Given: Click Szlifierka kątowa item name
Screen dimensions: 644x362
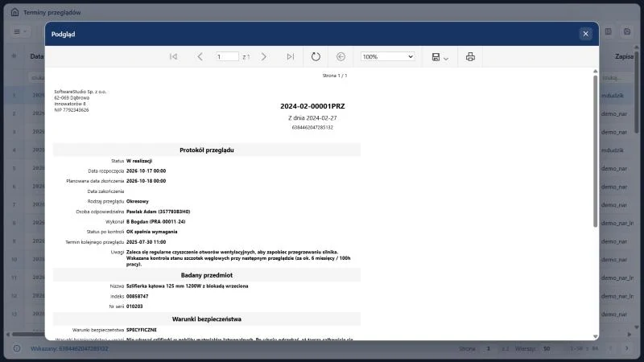Looking at the screenshot, I should (x=187, y=286).
